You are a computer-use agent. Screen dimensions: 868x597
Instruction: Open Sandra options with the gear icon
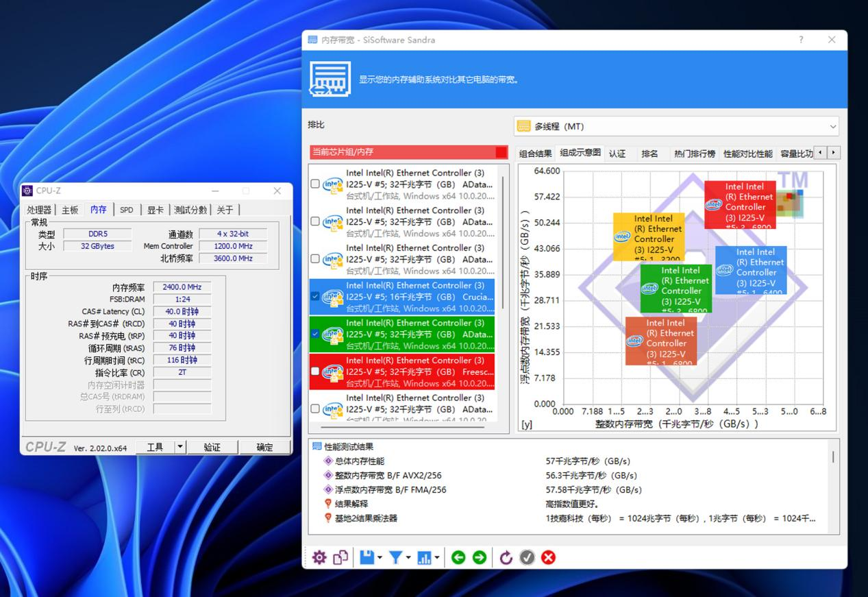click(319, 557)
